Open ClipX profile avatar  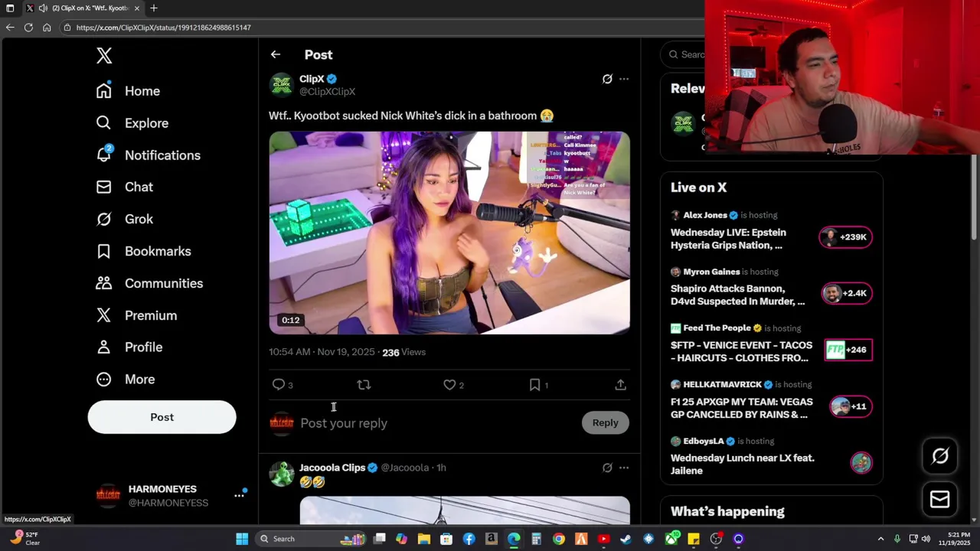point(281,85)
